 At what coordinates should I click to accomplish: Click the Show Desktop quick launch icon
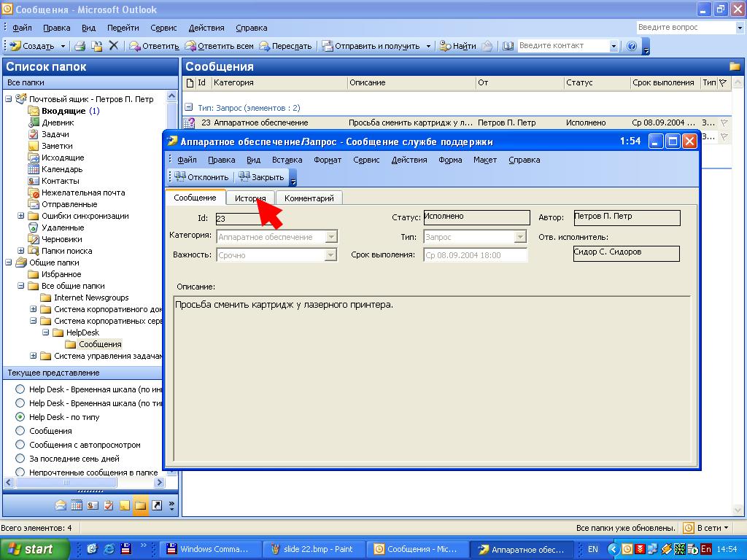pos(93,549)
